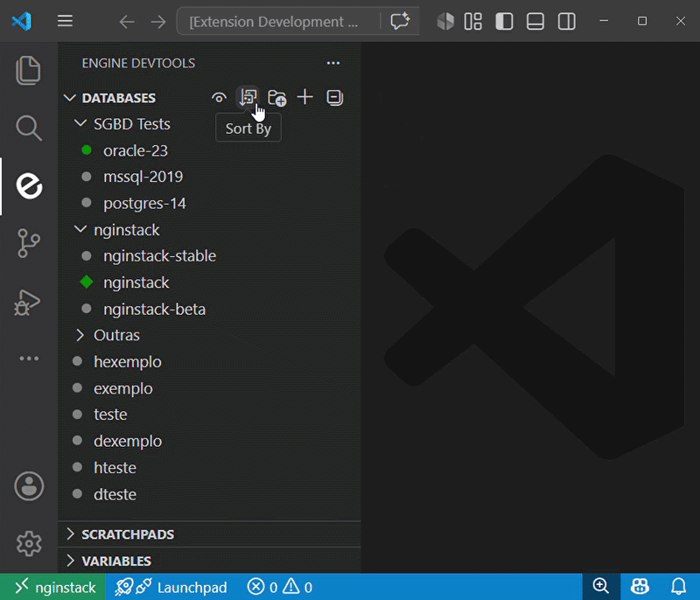Maximize the VS Code window
Screen dimensions: 700x600
click(642, 21)
